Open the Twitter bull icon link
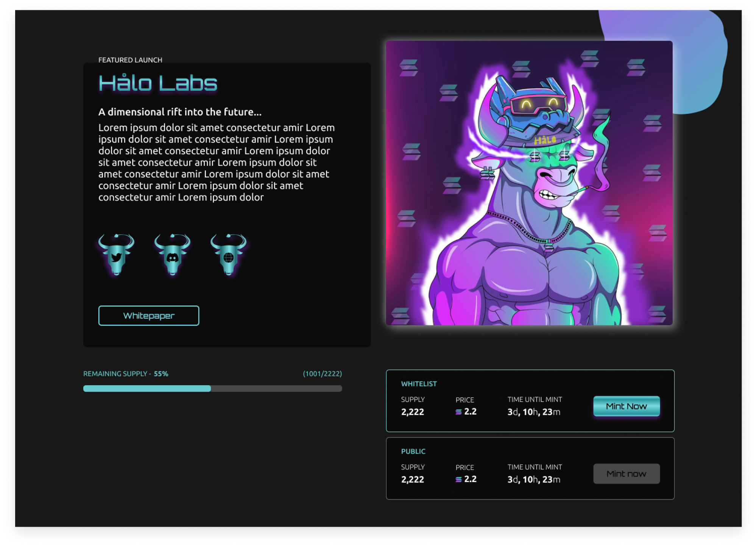The height and width of the screenshot is (546, 756). (x=116, y=254)
